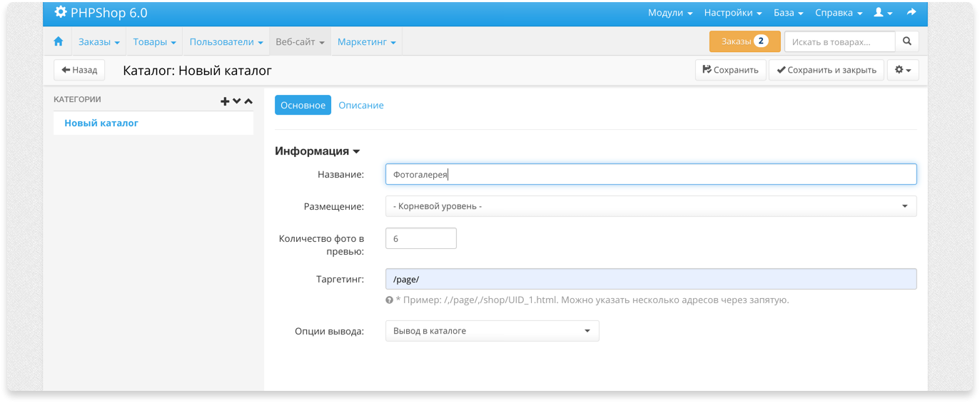Expand the Веб-сайт dropdown menu
The image size is (980, 403).
click(x=300, y=42)
